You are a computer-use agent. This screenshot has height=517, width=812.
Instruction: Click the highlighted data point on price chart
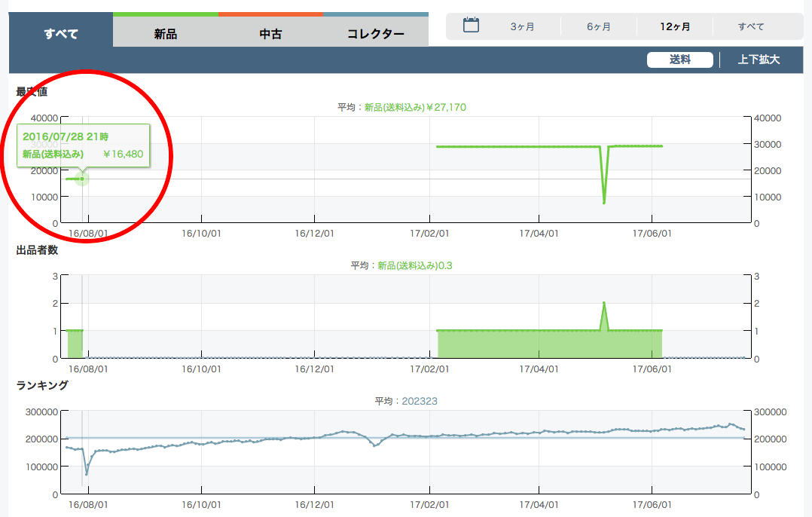pos(82,179)
